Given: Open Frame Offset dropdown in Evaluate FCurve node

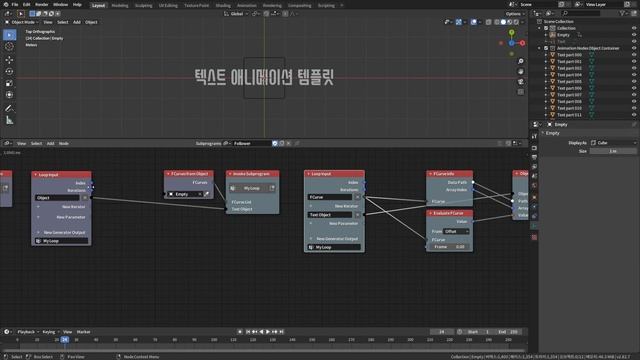Looking at the screenshot, I should [x=456, y=231].
